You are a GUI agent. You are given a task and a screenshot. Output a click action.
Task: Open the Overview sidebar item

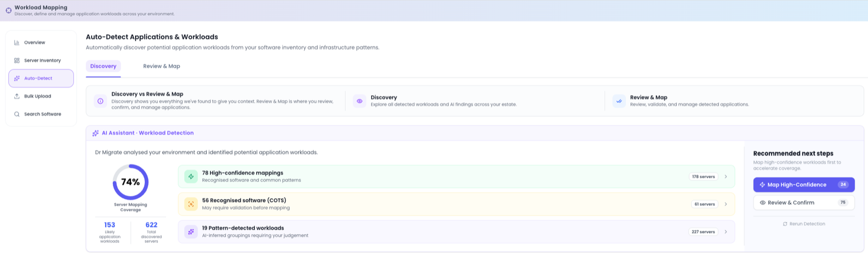(x=41, y=42)
